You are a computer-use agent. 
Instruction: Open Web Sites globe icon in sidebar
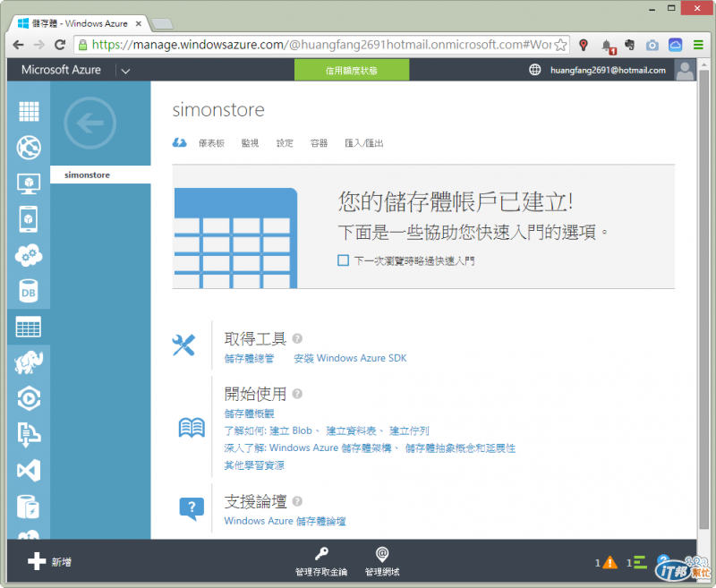pyautogui.click(x=29, y=148)
